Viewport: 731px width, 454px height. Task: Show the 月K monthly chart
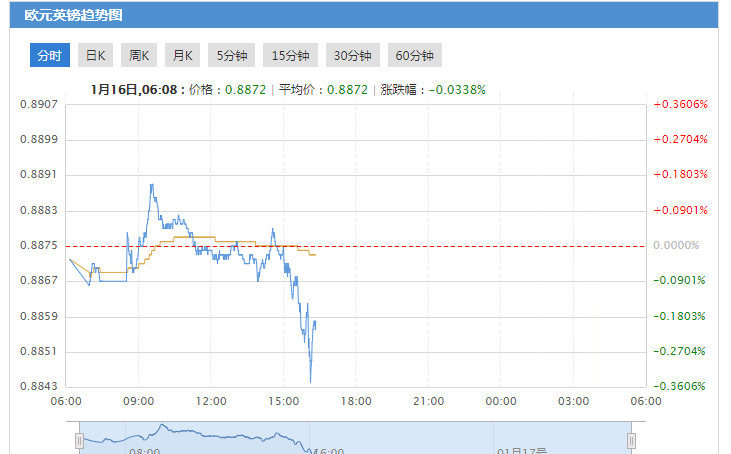(182, 56)
